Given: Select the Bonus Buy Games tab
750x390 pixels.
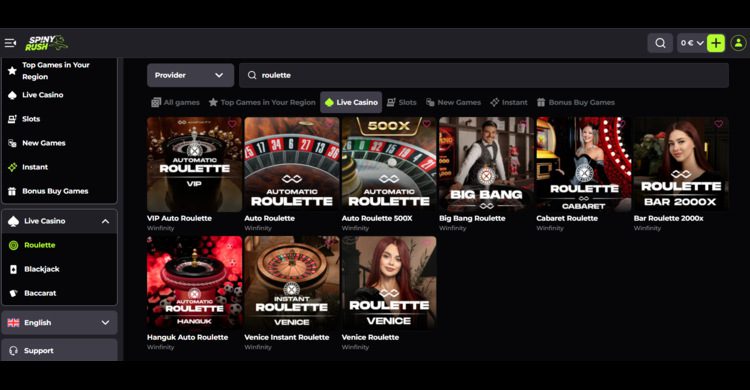Looking at the screenshot, I should click(x=576, y=102).
